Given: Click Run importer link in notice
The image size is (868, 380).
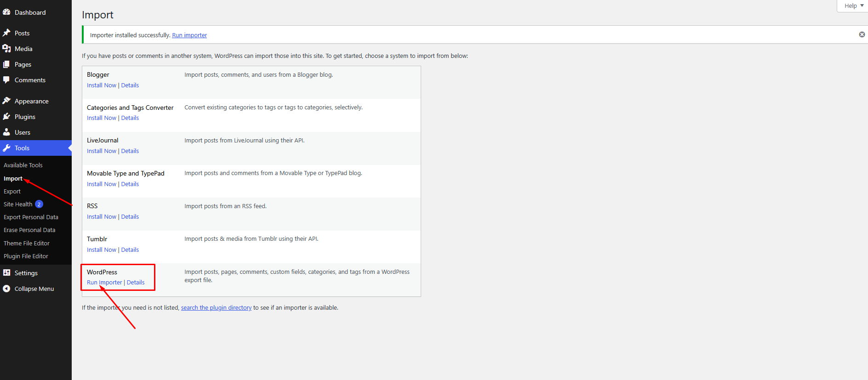Looking at the screenshot, I should click(189, 35).
